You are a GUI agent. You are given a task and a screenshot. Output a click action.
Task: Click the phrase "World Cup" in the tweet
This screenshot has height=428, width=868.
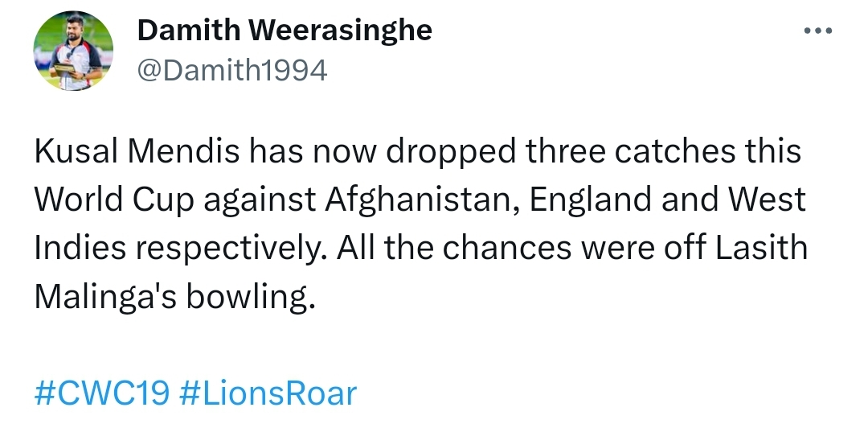pos(114,200)
